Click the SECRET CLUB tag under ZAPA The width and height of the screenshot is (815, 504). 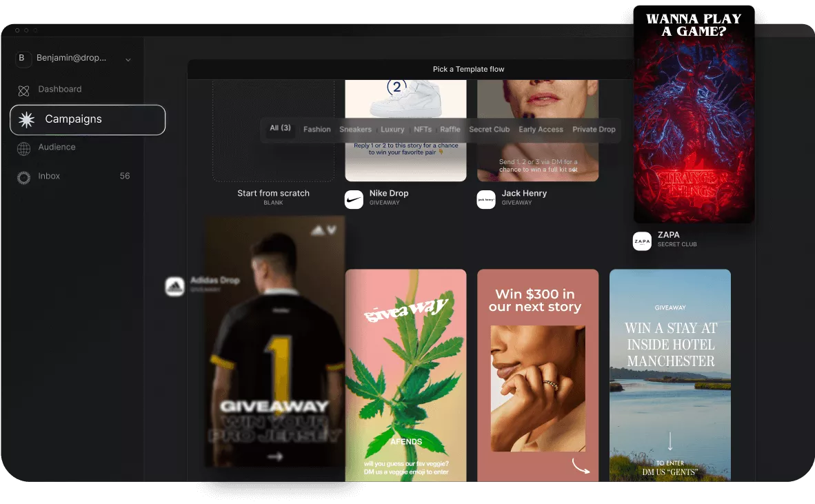coord(677,244)
